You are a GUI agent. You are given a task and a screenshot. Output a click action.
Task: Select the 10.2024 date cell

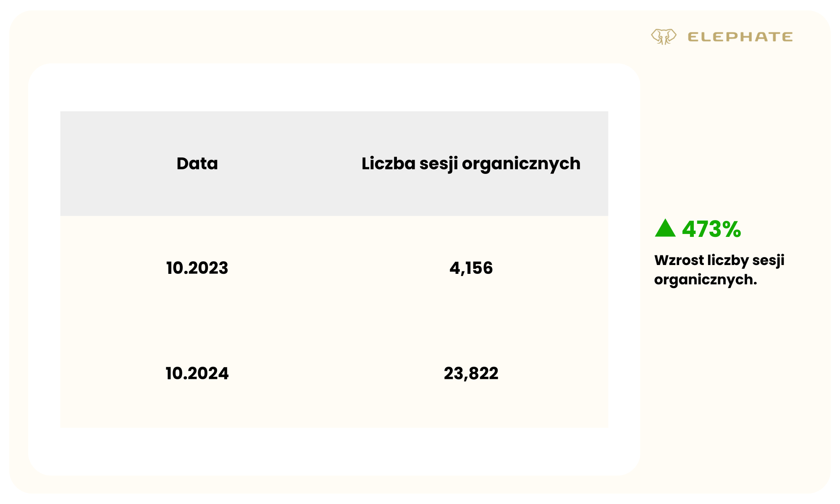point(197,373)
